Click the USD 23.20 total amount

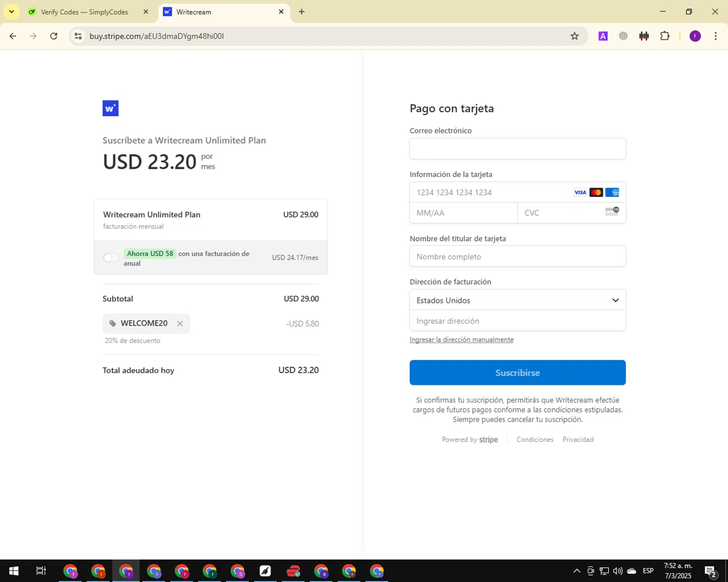point(298,370)
